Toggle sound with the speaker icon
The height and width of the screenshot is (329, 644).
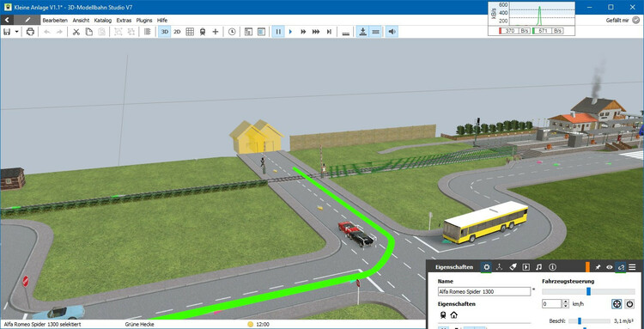(392, 32)
